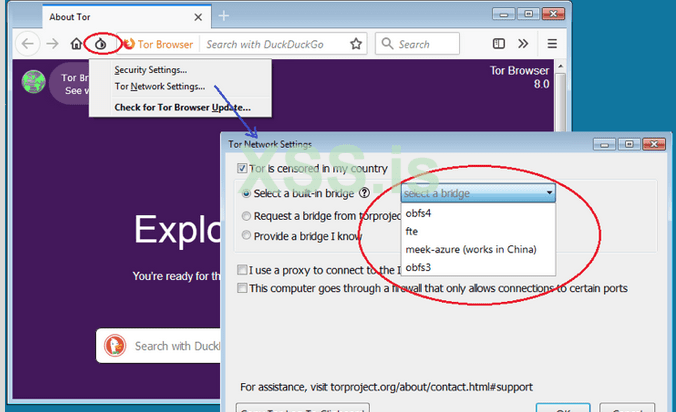Open the hamburger application menu
This screenshot has width=676, height=412.
(552, 44)
